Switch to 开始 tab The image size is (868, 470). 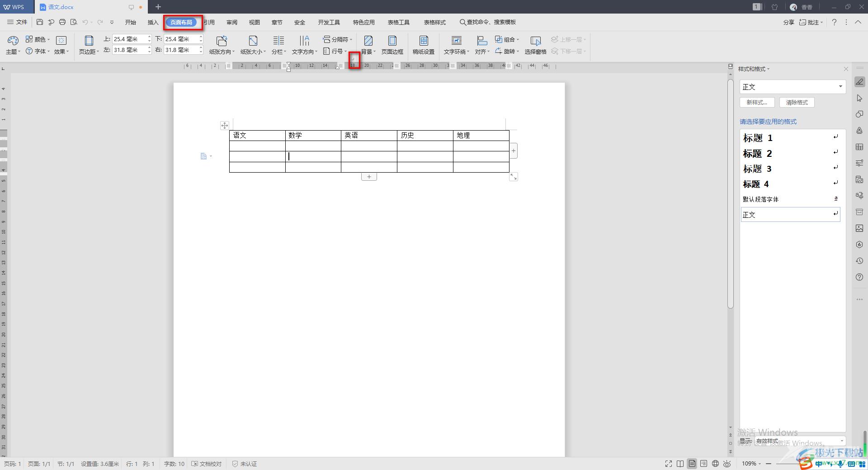tap(131, 22)
